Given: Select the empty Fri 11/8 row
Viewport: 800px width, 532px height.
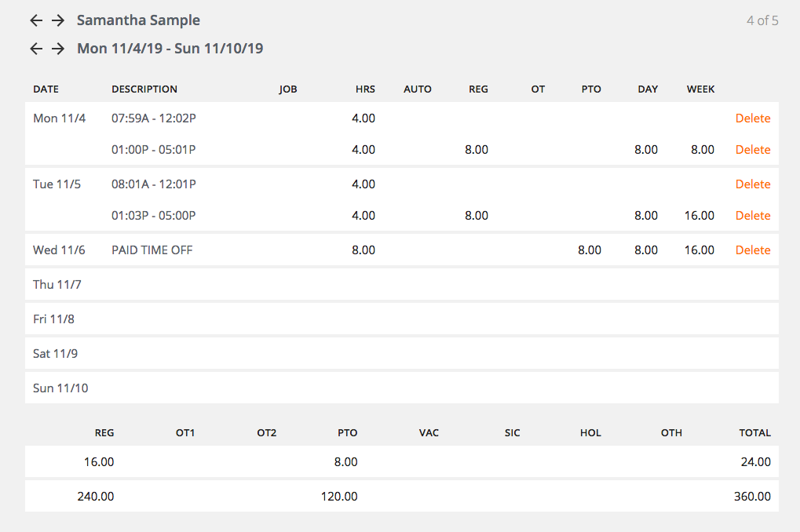Looking at the screenshot, I should [401, 319].
